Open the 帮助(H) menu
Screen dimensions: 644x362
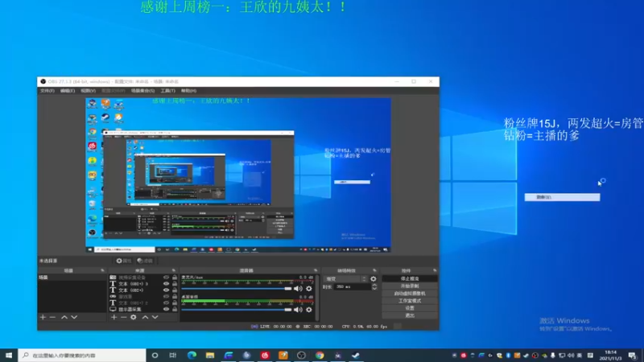tap(188, 91)
